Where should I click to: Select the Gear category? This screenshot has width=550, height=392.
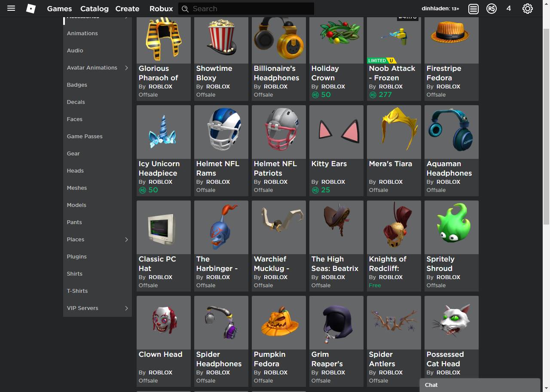click(x=73, y=153)
